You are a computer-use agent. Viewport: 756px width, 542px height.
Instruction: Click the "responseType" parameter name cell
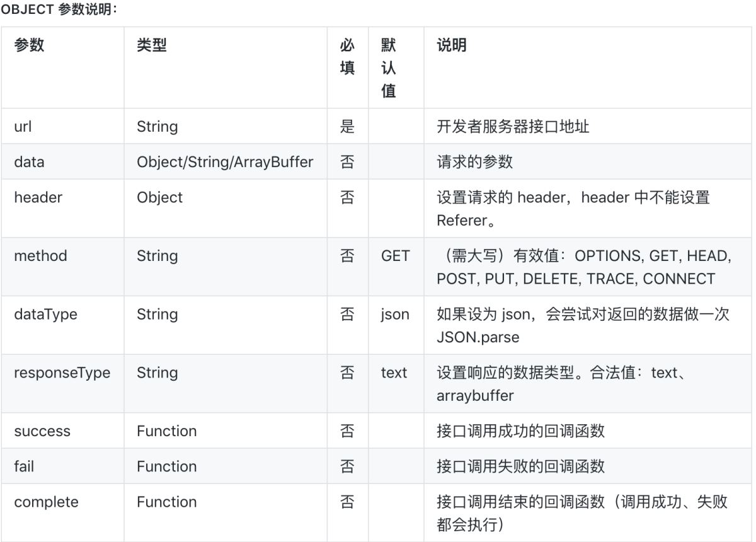point(62,372)
